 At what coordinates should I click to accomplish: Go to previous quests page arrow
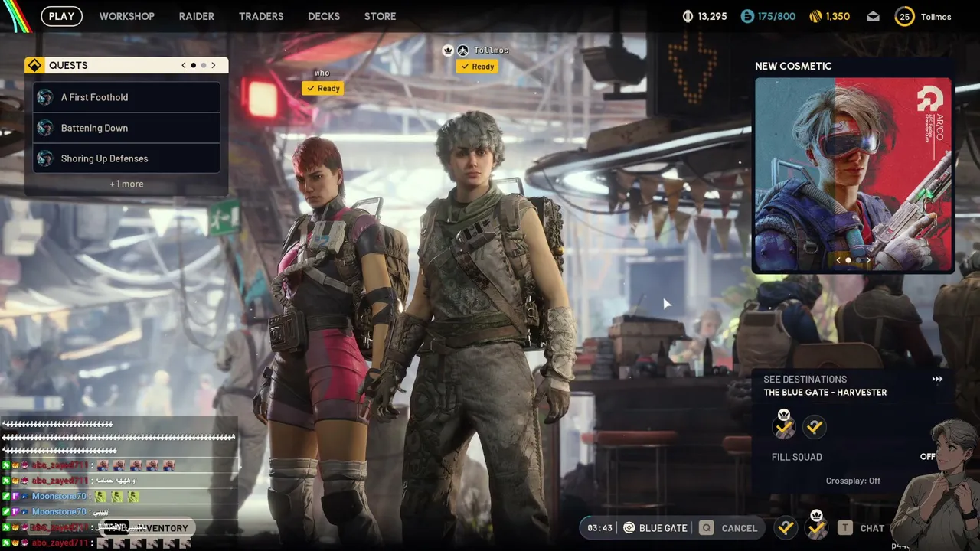click(x=184, y=65)
